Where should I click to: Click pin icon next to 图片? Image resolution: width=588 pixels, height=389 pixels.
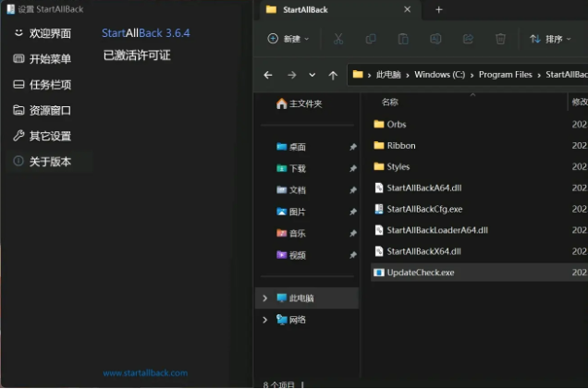pyautogui.click(x=352, y=212)
